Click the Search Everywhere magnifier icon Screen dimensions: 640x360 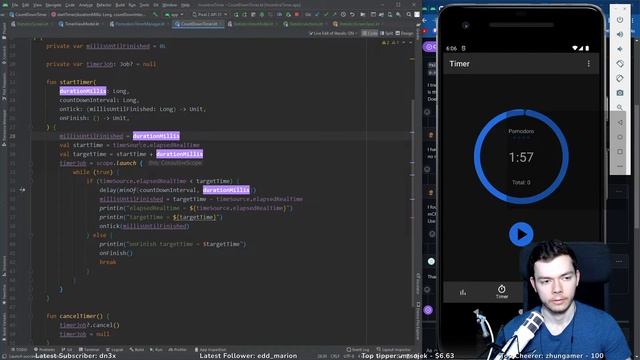point(409,14)
